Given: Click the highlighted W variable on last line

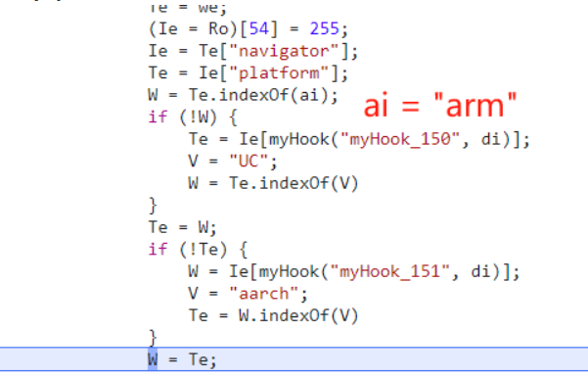Looking at the screenshot, I should tap(153, 359).
